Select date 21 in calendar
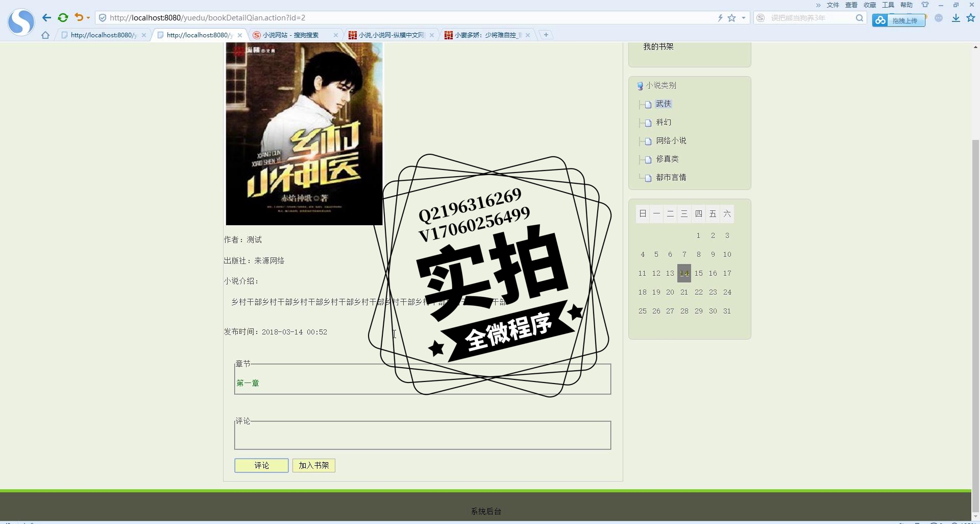 (684, 292)
